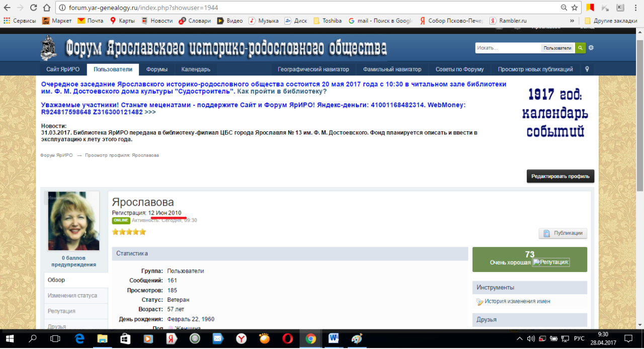Go to browser home page icon

pos(46,8)
